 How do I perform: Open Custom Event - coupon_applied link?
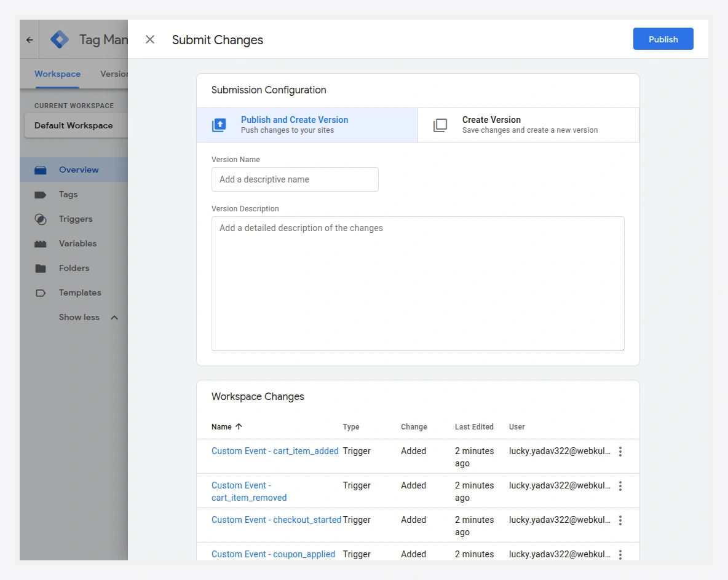click(273, 554)
